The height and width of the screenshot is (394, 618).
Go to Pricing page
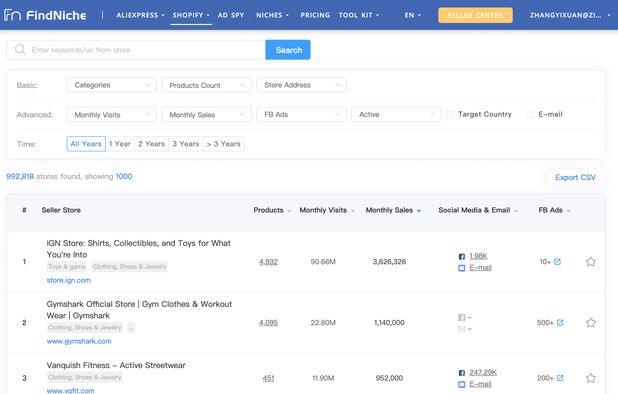click(x=315, y=15)
